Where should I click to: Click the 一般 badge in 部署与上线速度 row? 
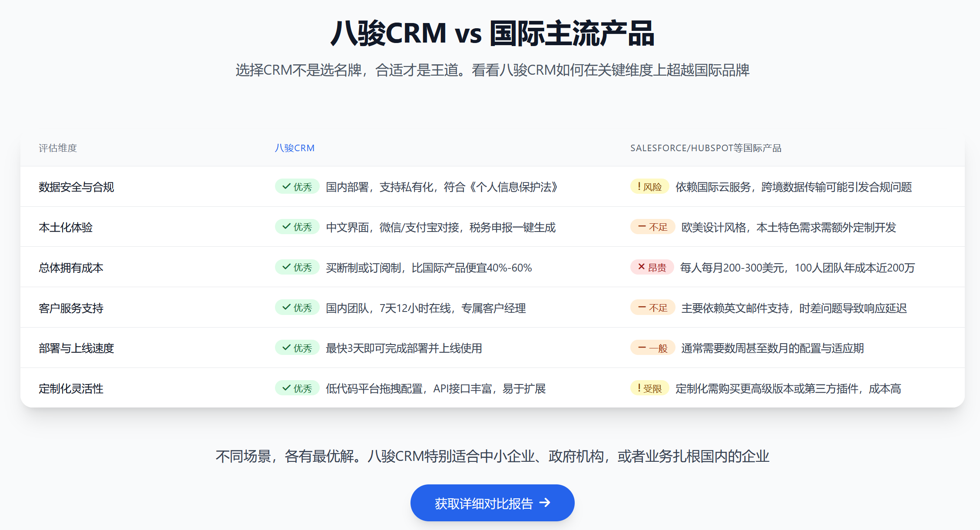pyautogui.click(x=652, y=348)
